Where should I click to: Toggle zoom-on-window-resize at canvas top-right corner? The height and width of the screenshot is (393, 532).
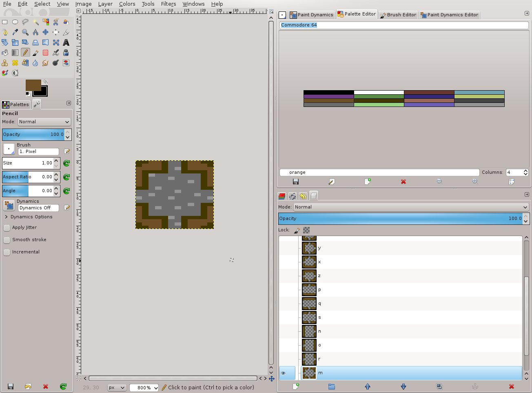click(271, 11)
